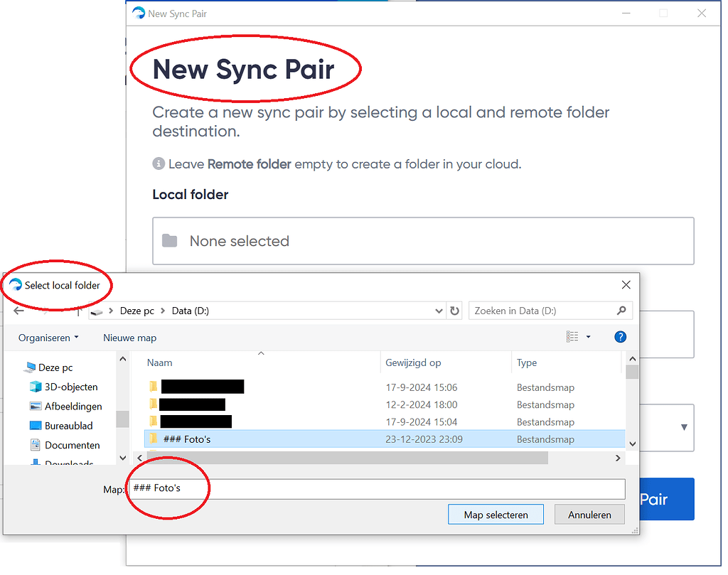Image resolution: width=728 pixels, height=575 pixels.
Task: Change the view layout icon
Action: tap(572, 337)
